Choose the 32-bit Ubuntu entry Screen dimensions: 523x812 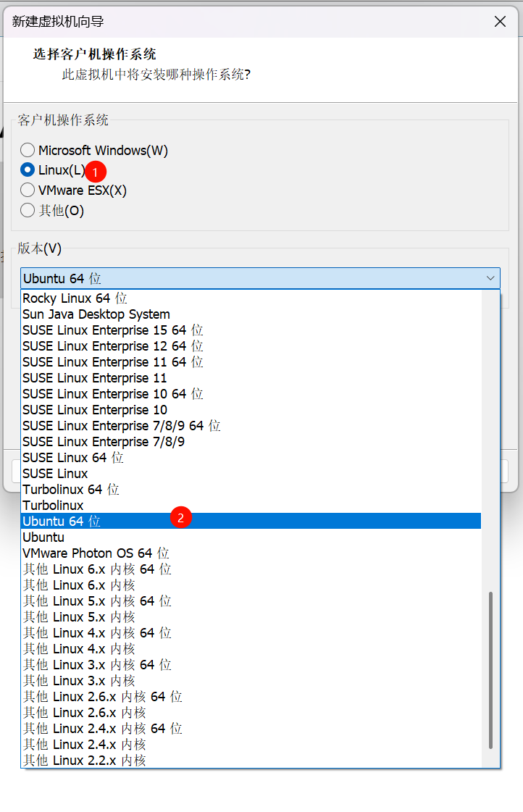coord(251,537)
